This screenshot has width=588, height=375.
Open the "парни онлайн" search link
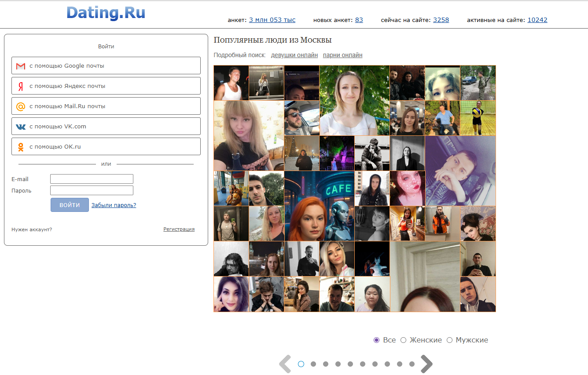pos(342,55)
